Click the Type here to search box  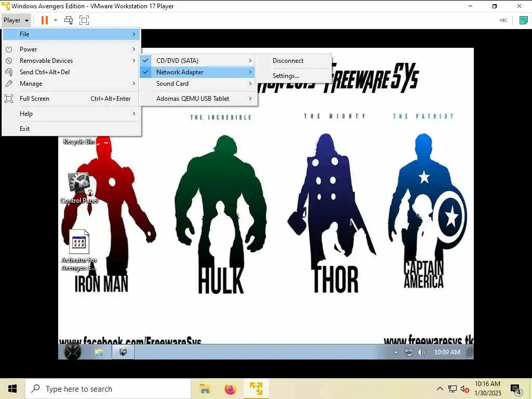click(108, 389)
